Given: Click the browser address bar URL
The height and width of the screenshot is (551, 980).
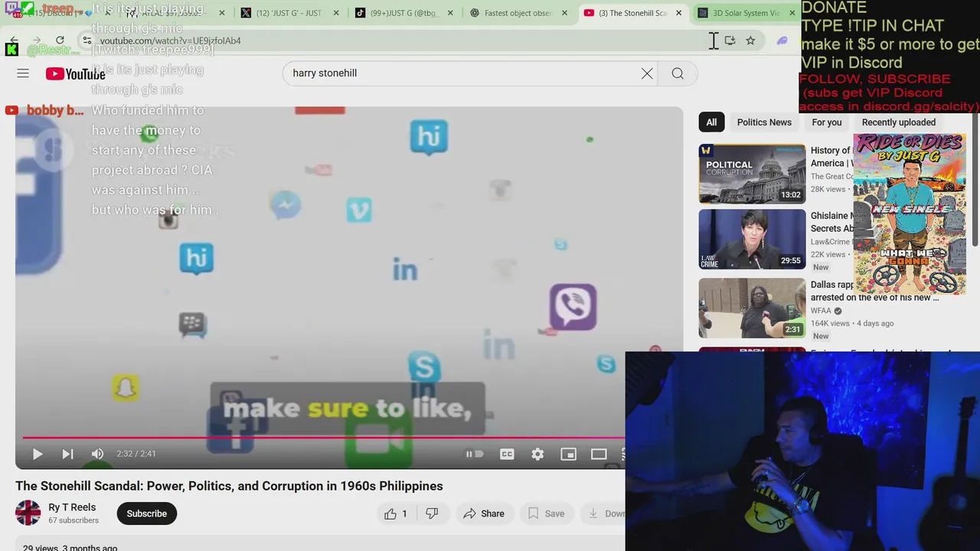Looking at the screenshot, I should [x=170, y=41].
